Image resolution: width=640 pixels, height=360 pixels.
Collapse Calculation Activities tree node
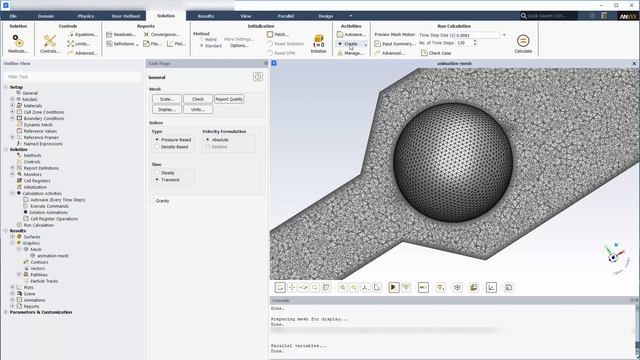[x=12, y=193]
